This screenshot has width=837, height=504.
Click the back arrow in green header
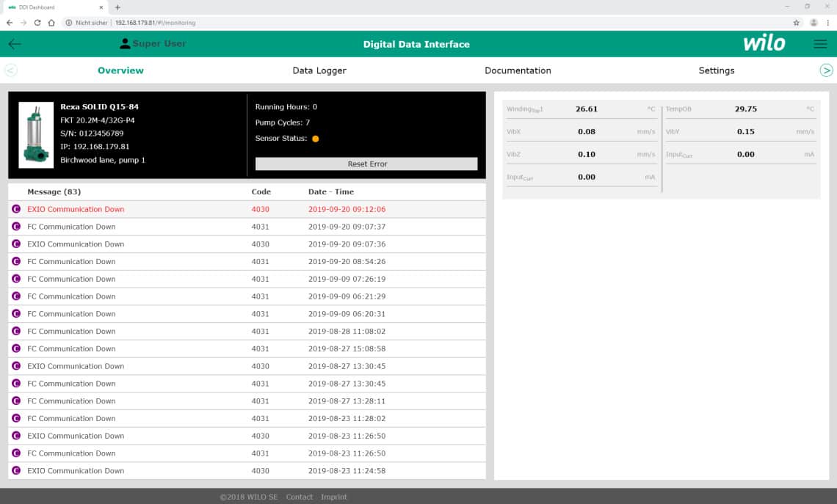click(x=15, y=44)
